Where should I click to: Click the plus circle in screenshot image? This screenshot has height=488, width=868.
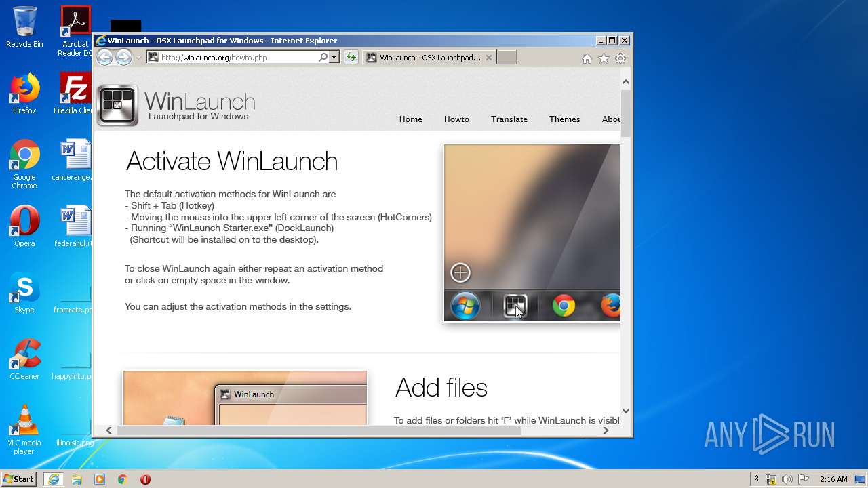[x=460, y=272]
